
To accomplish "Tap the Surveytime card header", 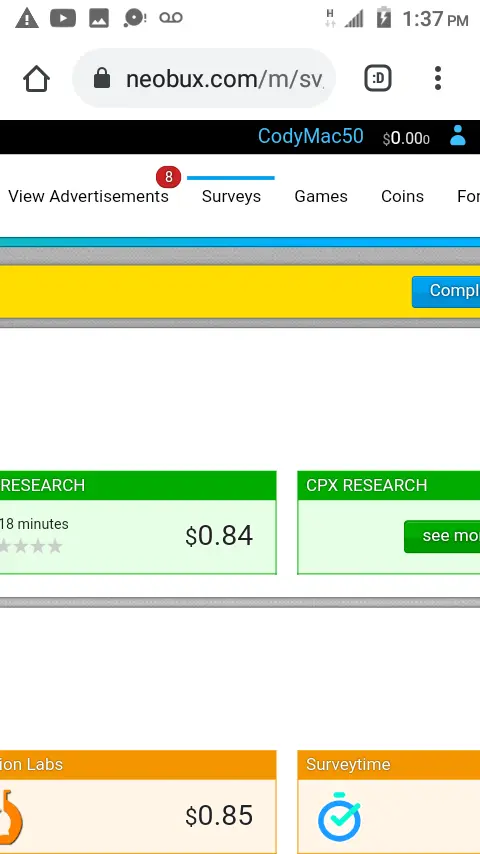I will 388,765.
